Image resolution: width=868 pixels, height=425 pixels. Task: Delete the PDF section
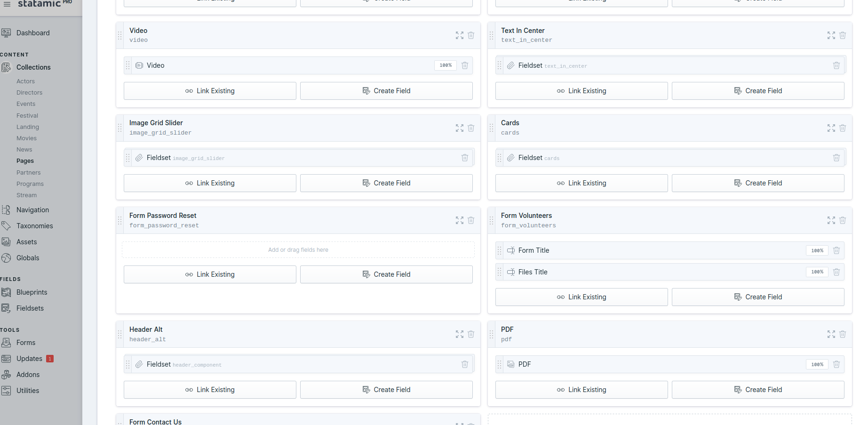coord(843,334)
